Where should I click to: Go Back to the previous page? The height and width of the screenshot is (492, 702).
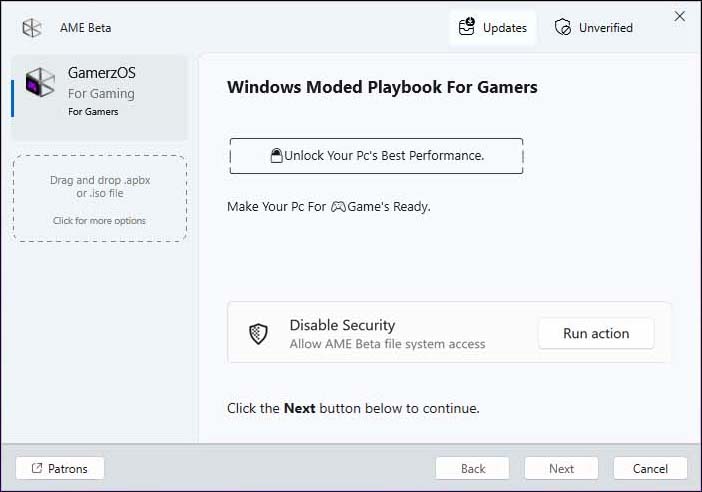[473, 468]
